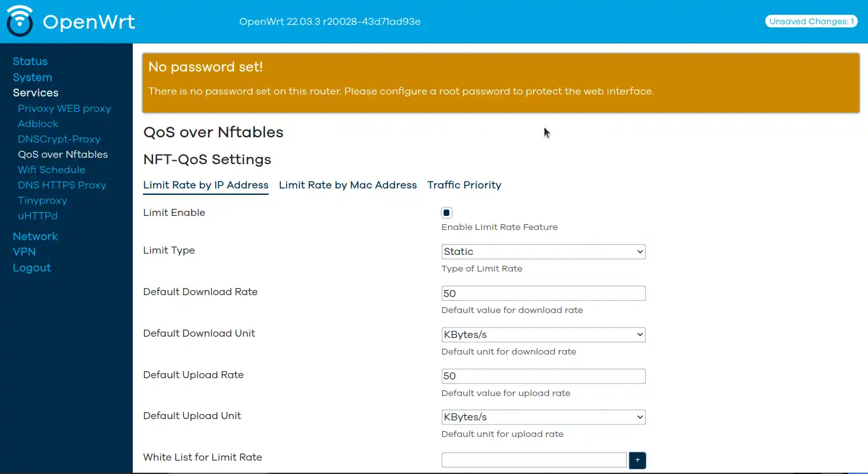Viewport: 868px width, 474px height.
Task: Click the Default Download Rate field
Action: coord(543,293)
